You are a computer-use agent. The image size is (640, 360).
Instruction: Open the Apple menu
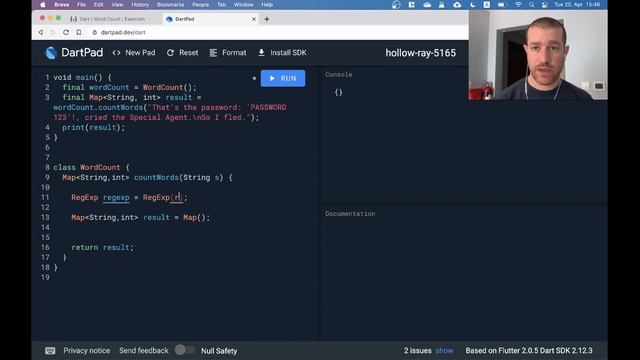[43, 4]
